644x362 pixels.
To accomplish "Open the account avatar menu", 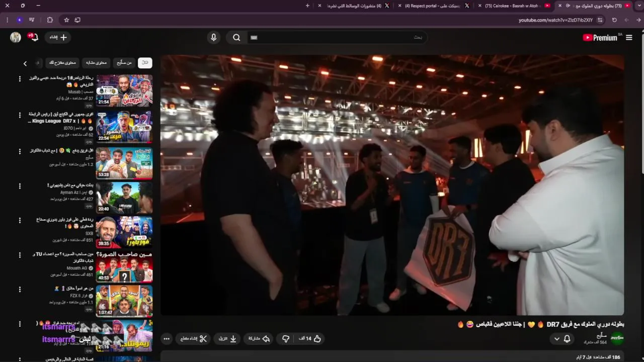I will pos(16,37).
